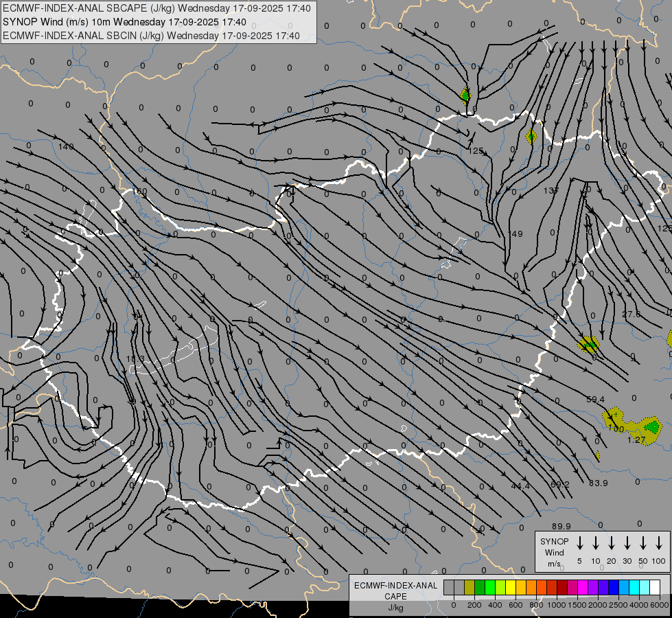Click the 5 m/s wind arrow in legend
672x618 pixels.
[579, 543]
